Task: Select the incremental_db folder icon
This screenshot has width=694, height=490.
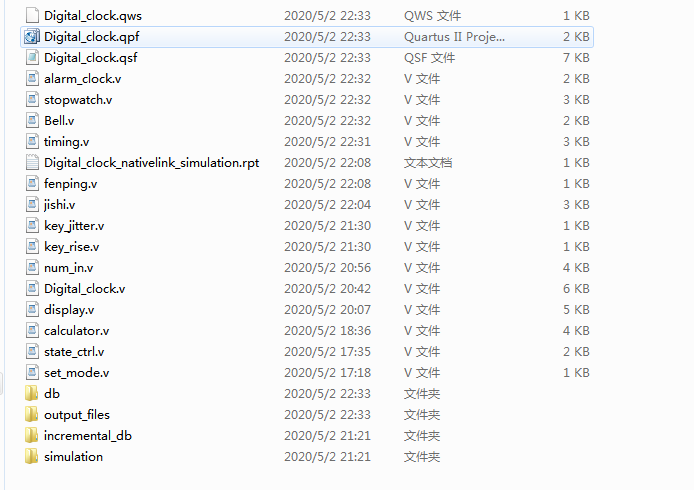Action: tap(32, 436)
